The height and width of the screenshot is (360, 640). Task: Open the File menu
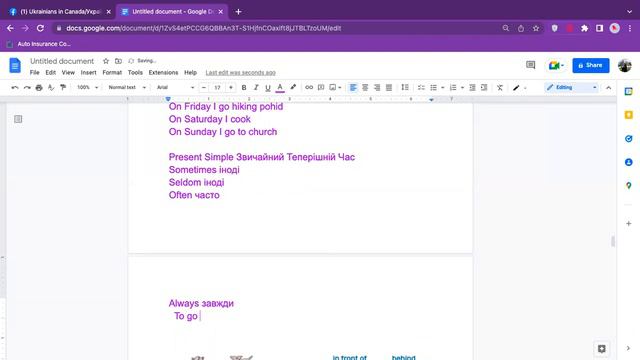[35, 73]
